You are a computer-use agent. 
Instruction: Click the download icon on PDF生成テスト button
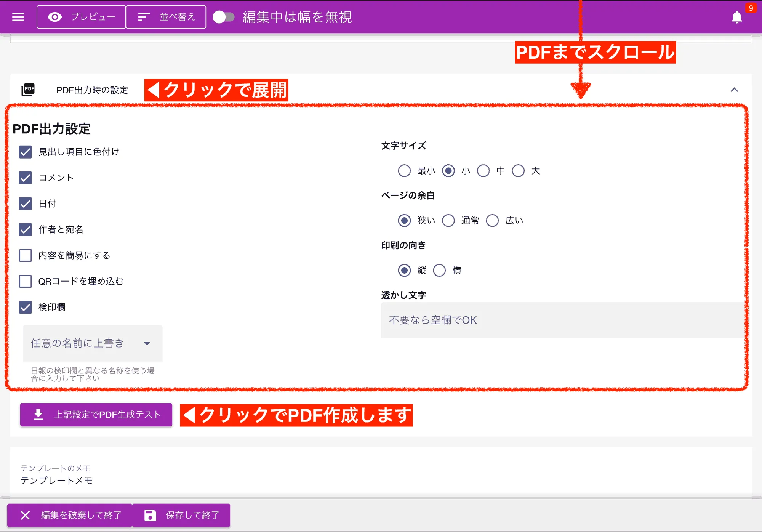click(38, 415)
